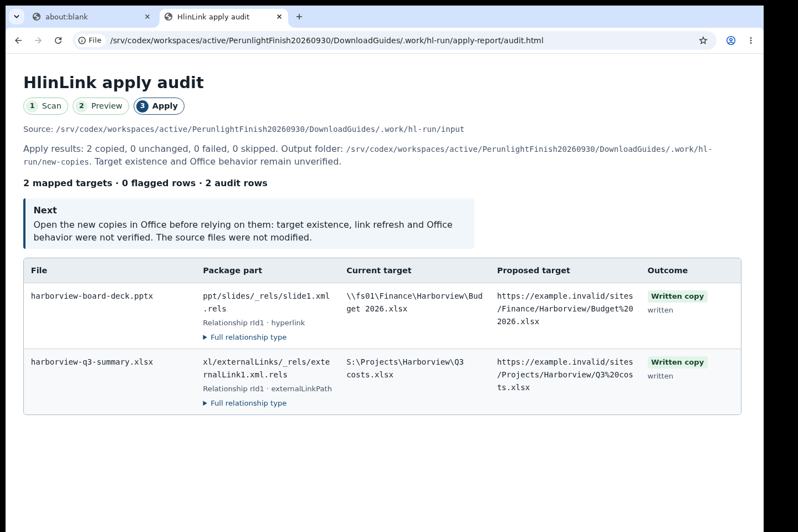Go back to the previous page

pyautogui.click(x=18, y=40)
